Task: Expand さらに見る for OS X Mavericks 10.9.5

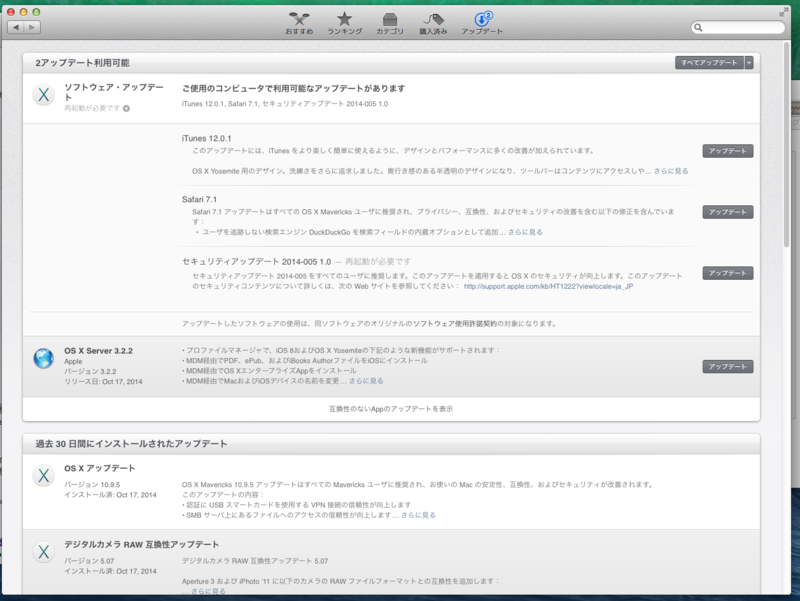Action: [x=418, y=515]
